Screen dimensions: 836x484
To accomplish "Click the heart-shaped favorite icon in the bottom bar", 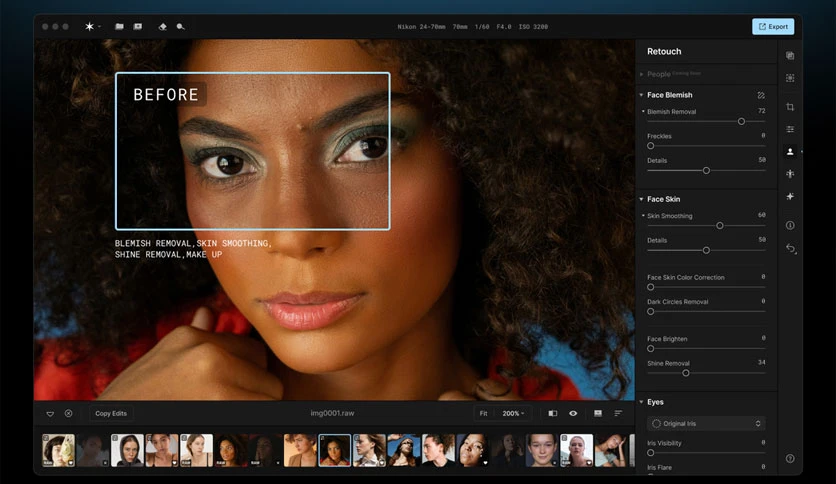I will tap(50, 414).
